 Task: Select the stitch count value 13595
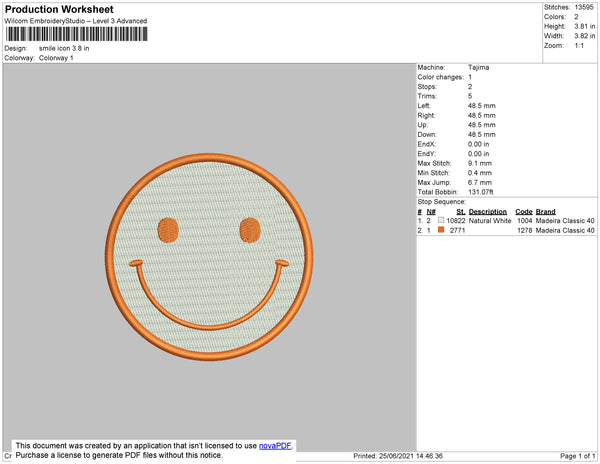[x=584, y=7]
